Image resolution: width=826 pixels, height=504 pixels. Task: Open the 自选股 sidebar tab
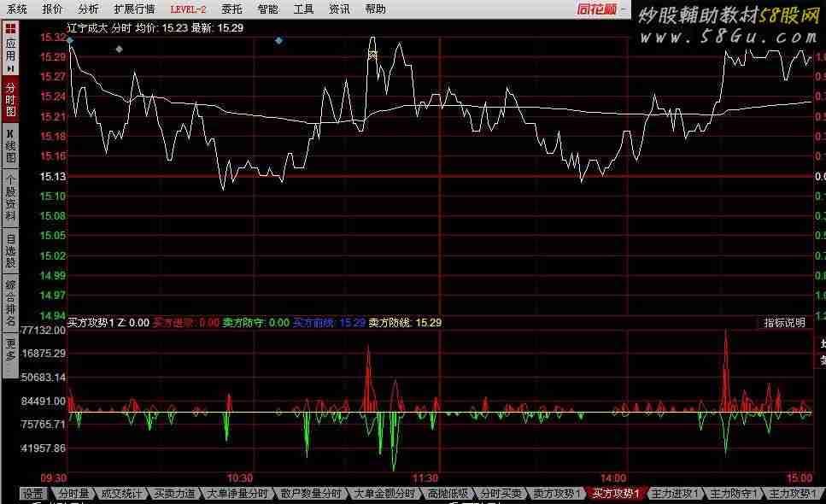pos(10,250)
